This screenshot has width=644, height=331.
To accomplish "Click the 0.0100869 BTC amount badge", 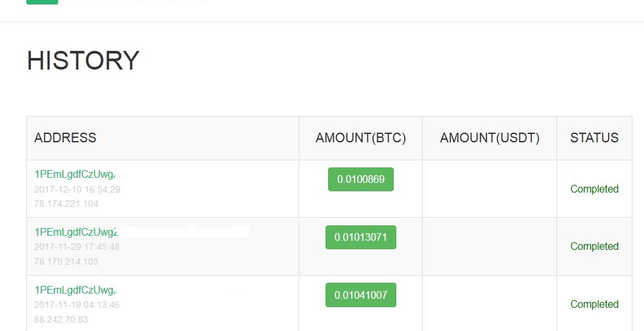I will point(361,179).
